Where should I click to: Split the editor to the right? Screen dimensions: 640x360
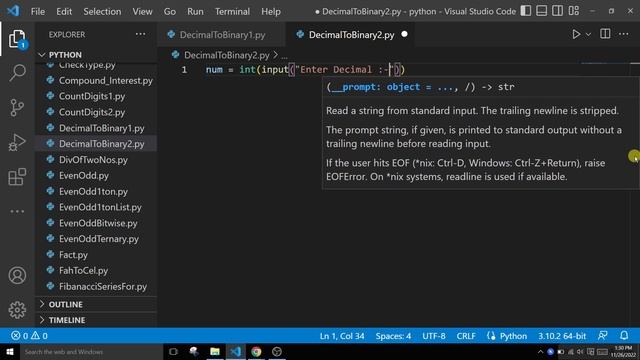coord(605,34)
